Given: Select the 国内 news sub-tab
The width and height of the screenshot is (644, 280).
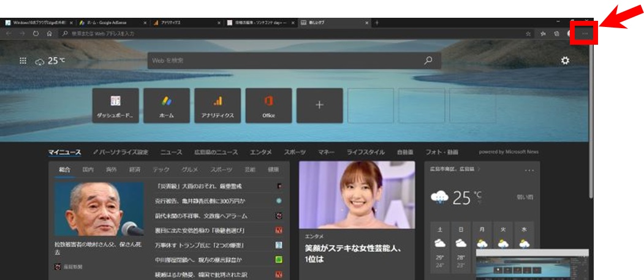Looking at the screenshot, I should (88, 169).
